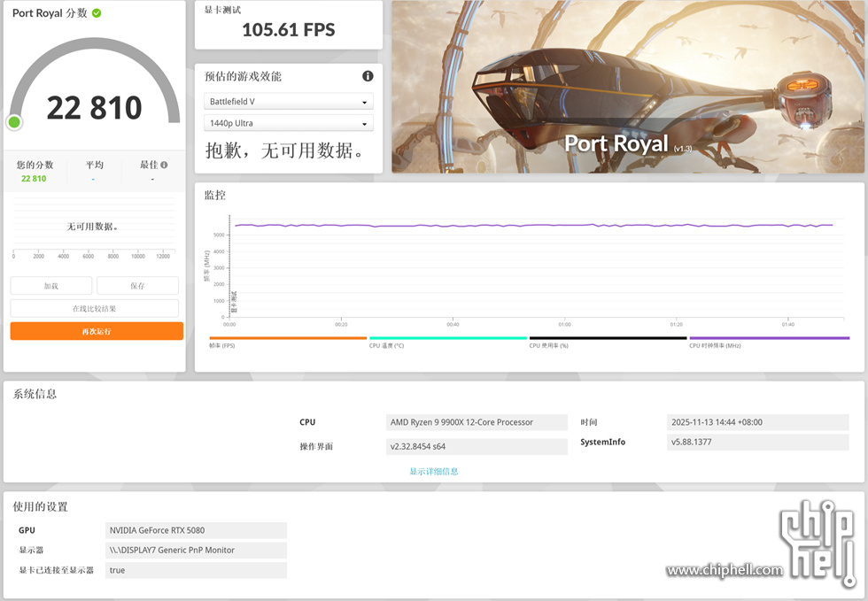The width and height of the screenshot is (868, 601).
Task: Click the AMD Ryzen 9 9900X CPU field
Action: (477, 422)
